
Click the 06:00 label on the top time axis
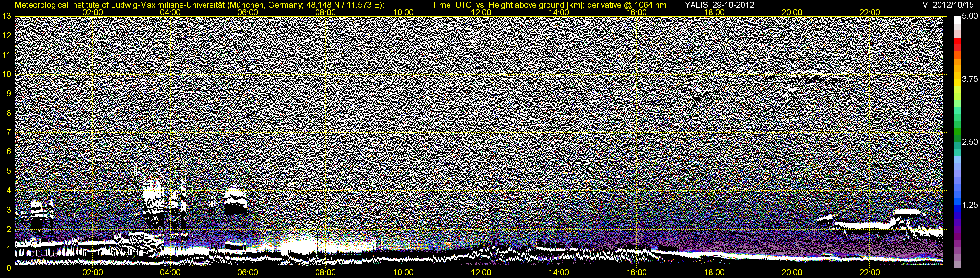(248, 12)
